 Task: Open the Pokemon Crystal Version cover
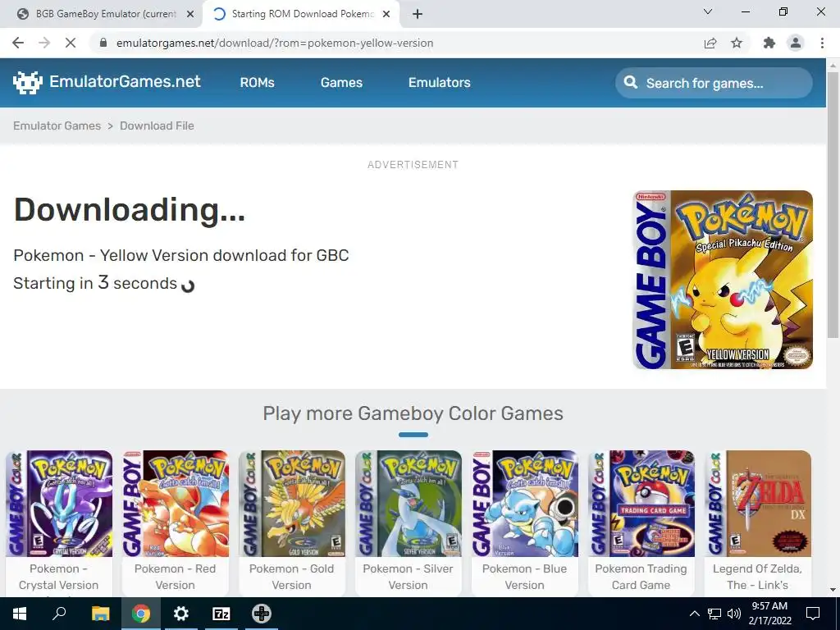point(59,504)
